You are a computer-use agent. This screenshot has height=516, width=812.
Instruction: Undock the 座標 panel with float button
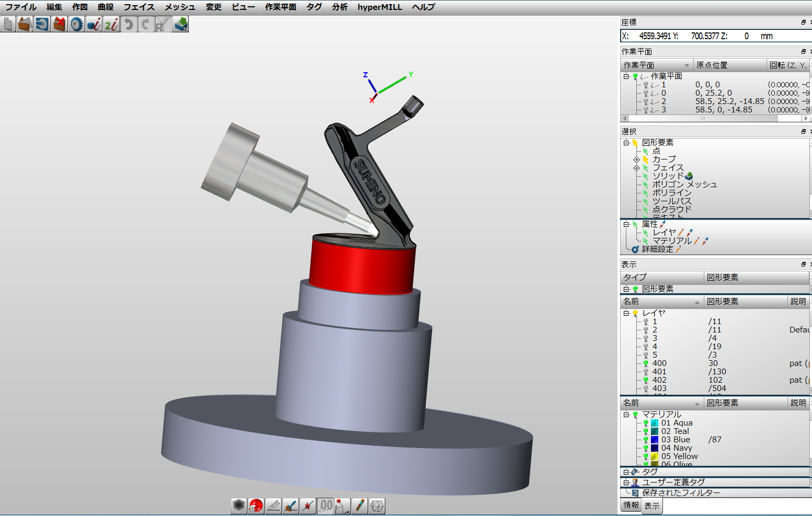pyautogui.click(x=804, y=22)
